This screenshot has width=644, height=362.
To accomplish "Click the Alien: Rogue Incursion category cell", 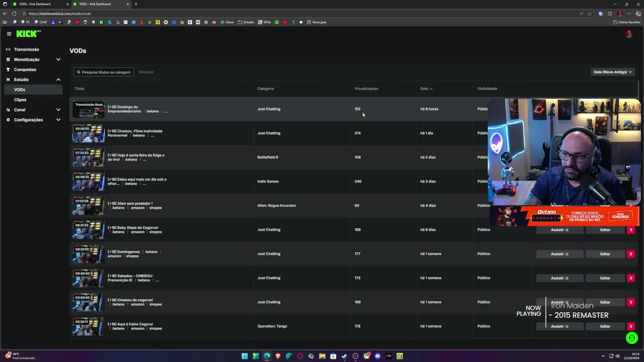I will [277, 206].
